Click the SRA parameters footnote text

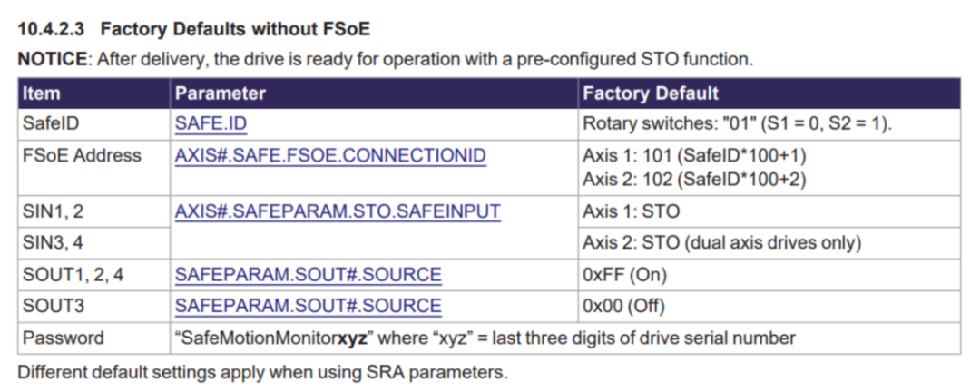(262, 373)
